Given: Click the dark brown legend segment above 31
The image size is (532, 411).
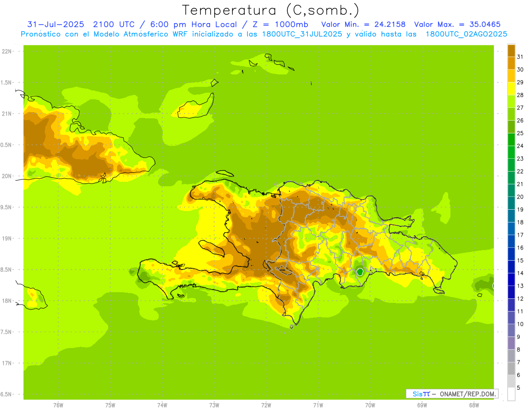Looking at the screenshot, I should point(511,51).
